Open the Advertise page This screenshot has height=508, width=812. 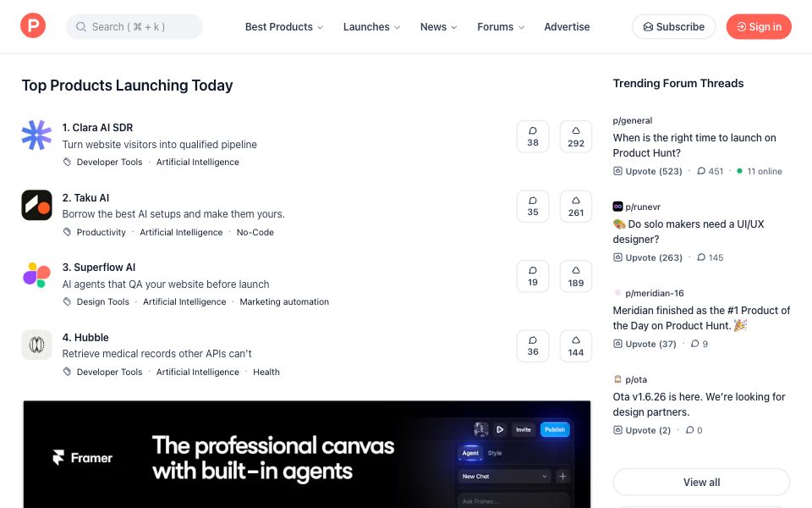[x=567, y=26]
